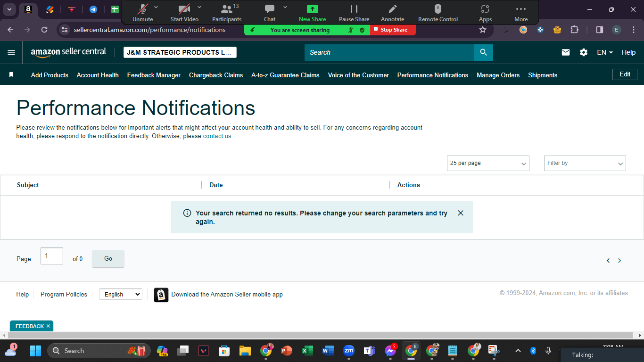Open the browser extensions puzzle icon

coord(574,30)
